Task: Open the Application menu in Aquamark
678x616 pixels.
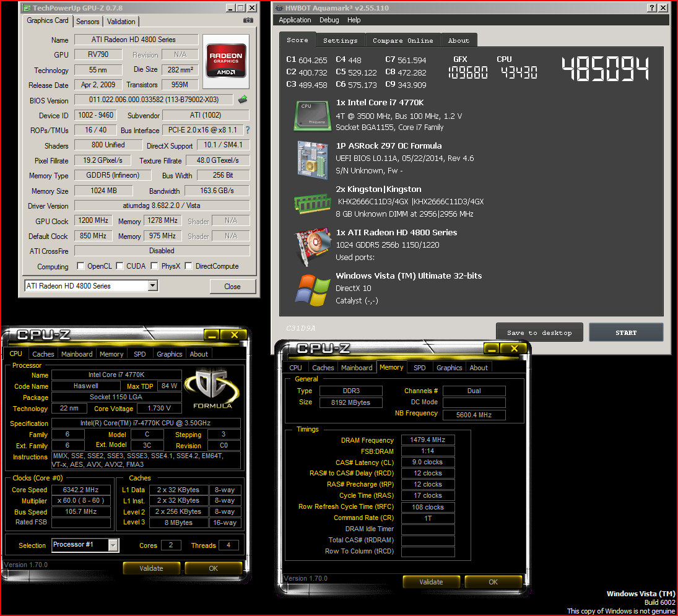Action: pyautogui.click(x=295, y=20)
